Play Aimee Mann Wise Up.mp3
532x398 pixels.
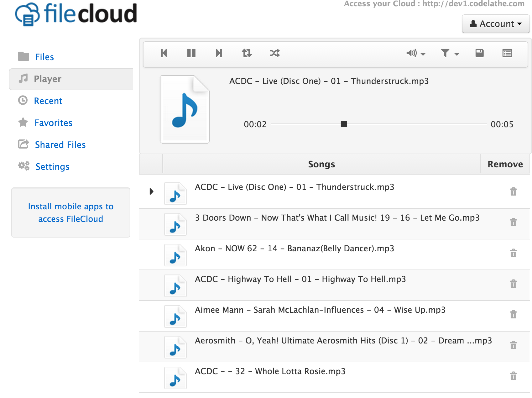pyautogui.click(x=320, y=310)
